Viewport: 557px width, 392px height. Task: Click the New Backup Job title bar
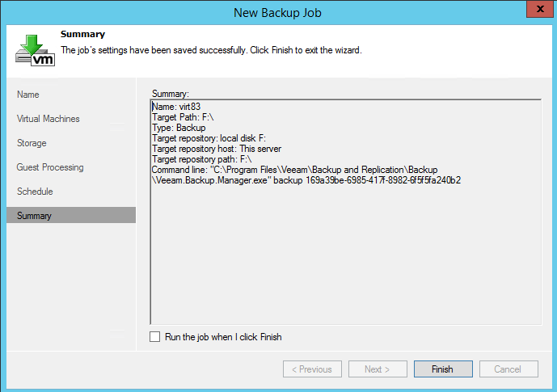tap(277, 12)
